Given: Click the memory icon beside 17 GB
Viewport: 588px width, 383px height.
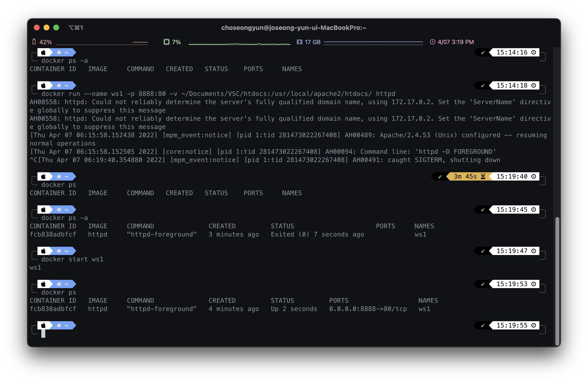Looking at the screenshot, I should tap(299, 42).
